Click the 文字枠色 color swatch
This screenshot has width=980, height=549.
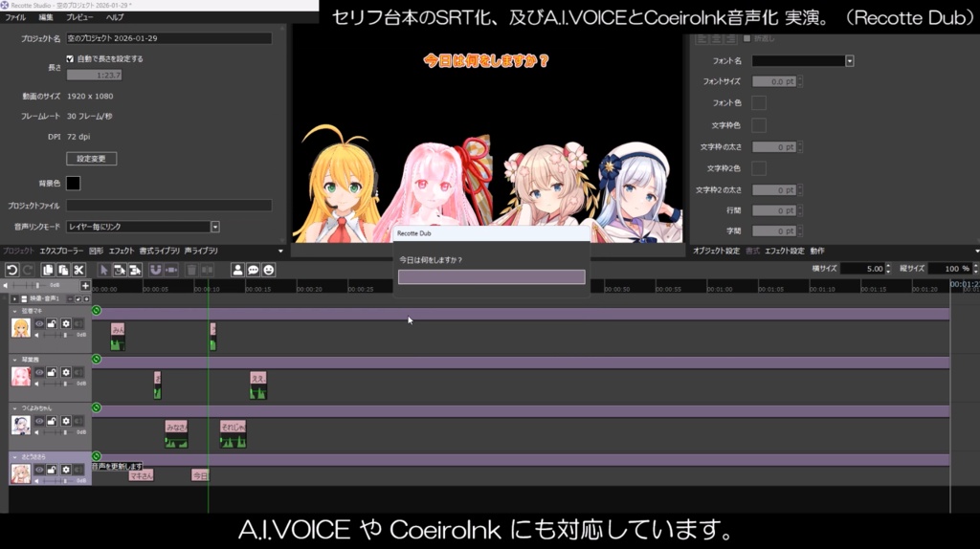click(759, 125)
